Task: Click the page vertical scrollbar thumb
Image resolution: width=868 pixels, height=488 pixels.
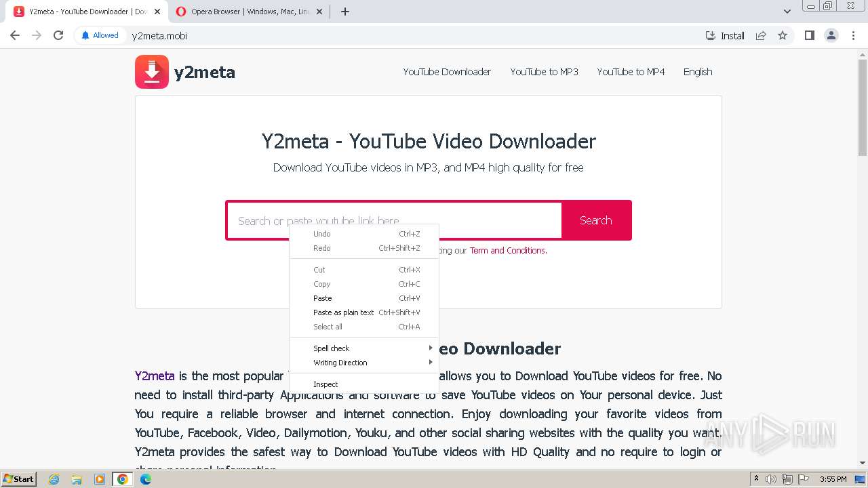Action: 863,108
